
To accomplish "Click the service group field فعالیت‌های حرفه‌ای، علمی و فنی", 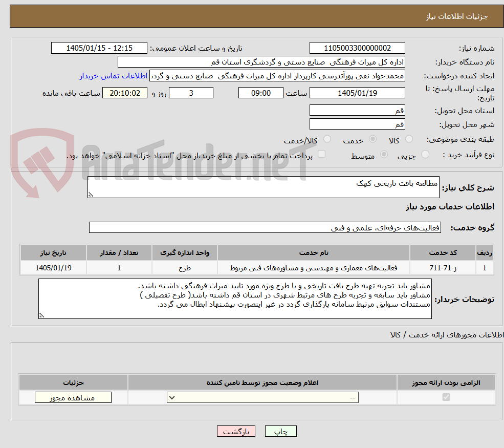I will [x=265, y=227].
